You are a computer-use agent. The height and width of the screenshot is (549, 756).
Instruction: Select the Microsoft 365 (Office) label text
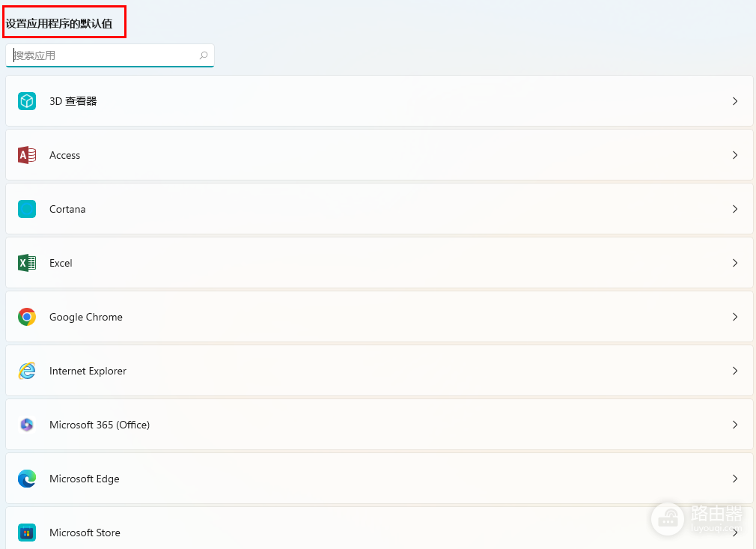(x=100, y=425)
